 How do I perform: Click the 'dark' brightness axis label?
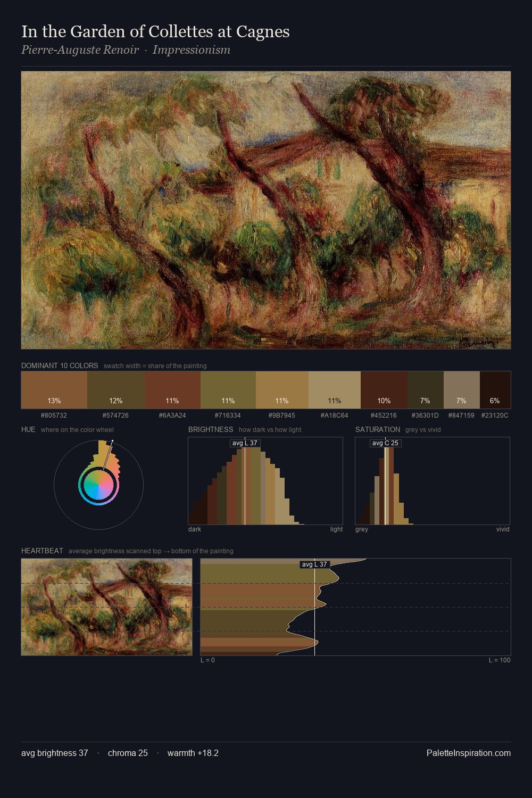195,529
